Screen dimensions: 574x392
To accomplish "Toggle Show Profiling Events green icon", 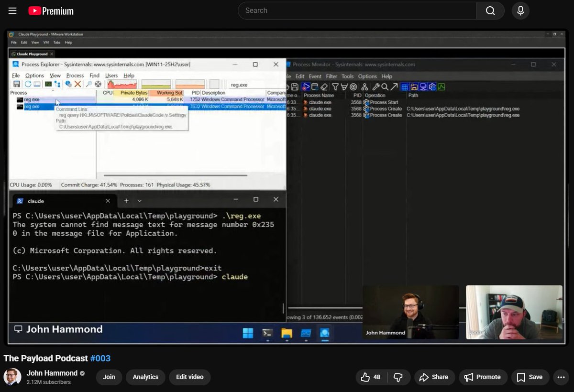I will coord(442,87).
